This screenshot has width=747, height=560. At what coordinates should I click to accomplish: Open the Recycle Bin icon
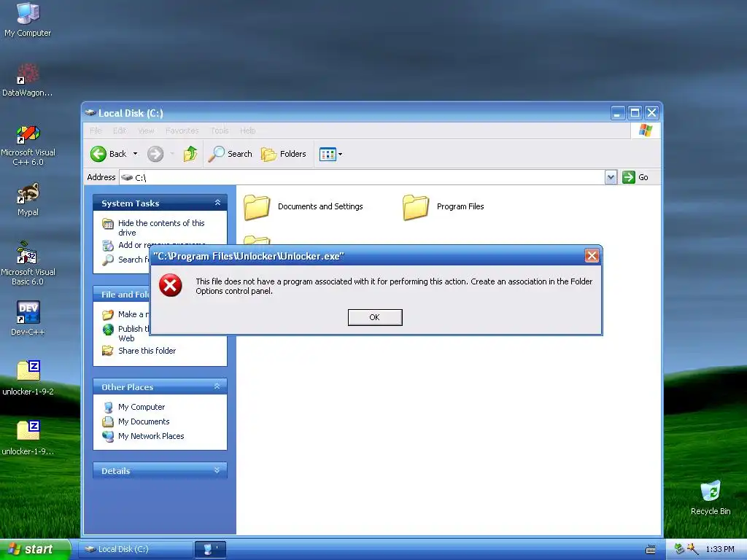point(711,497)
